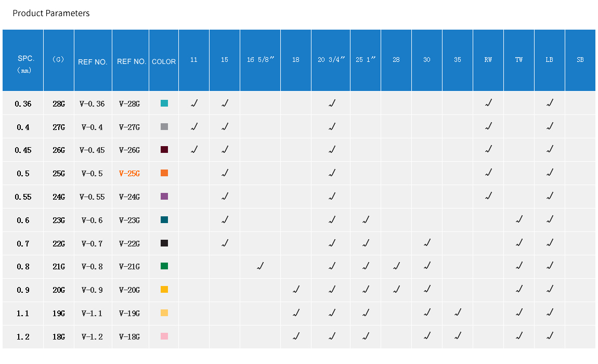
Task: Select the LB checkmark in the 24G row
Action: (x=550, y=197)
